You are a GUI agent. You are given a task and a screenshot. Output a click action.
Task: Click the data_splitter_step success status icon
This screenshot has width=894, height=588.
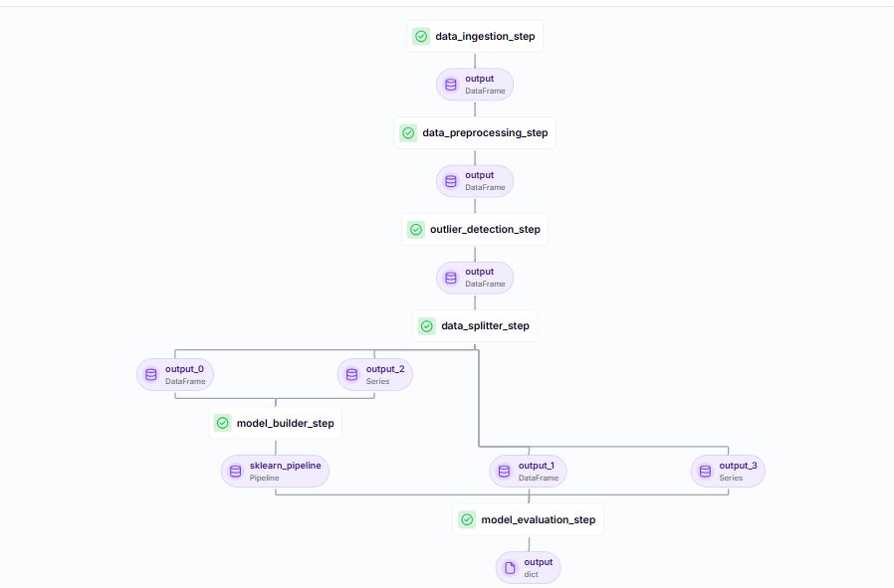pos(427,326)
